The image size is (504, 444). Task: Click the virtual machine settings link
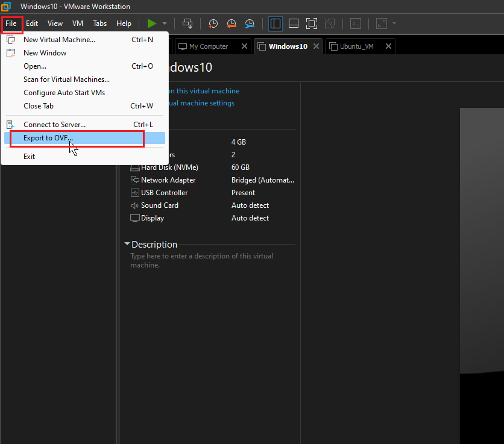[x=201, y=103]
